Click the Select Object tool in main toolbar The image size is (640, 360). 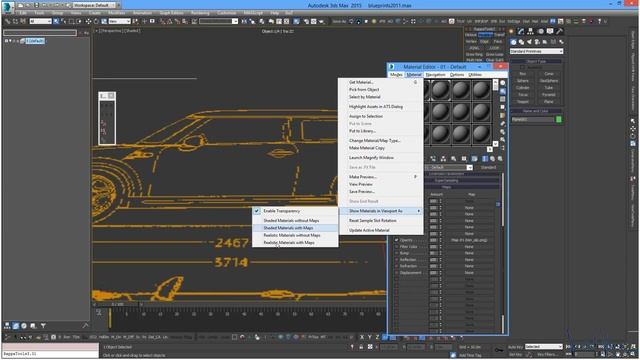(56, 21)
